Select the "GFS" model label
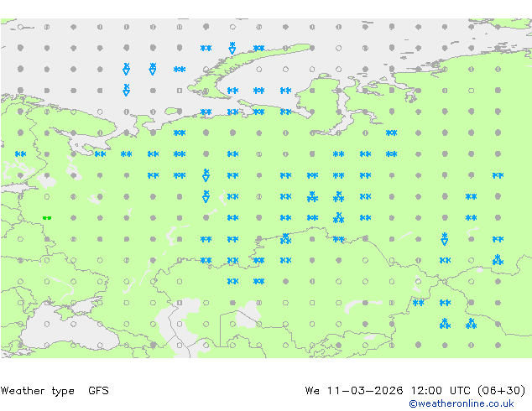The image size is (532, 411). (x=98, y=391)
